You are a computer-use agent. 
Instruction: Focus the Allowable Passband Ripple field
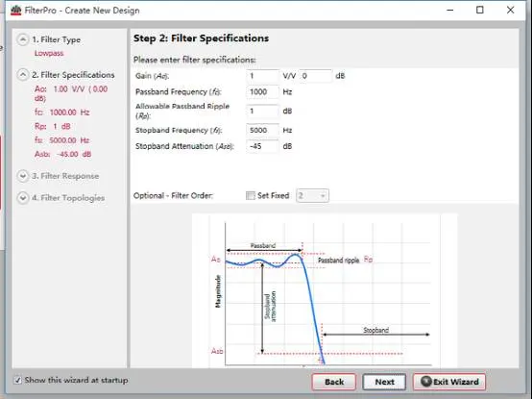coord(263,111)
